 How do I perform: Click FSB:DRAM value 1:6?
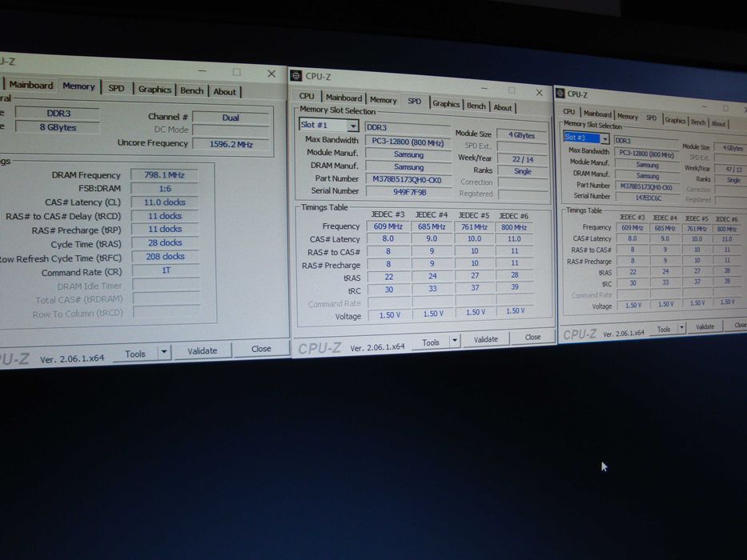pyautogui.click(x=165, y=189)
